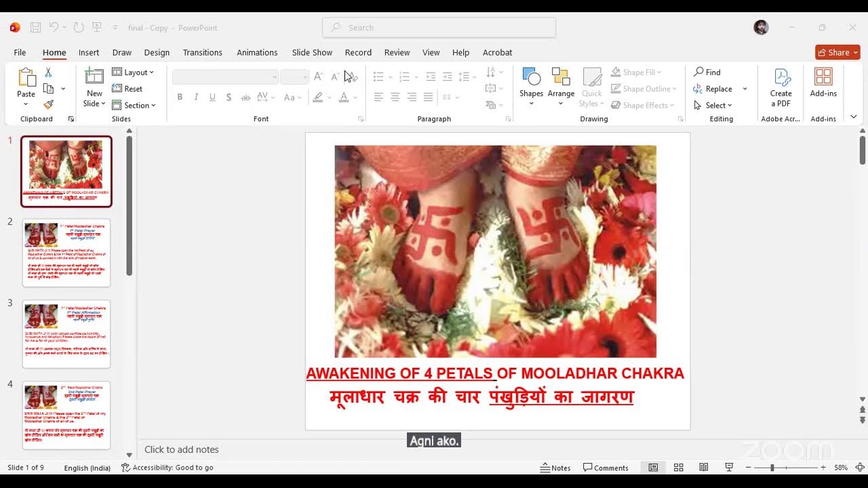Pick up formatting with Format Painter
Viewport: 868px width, 488px height.
(x=48, y=104)
